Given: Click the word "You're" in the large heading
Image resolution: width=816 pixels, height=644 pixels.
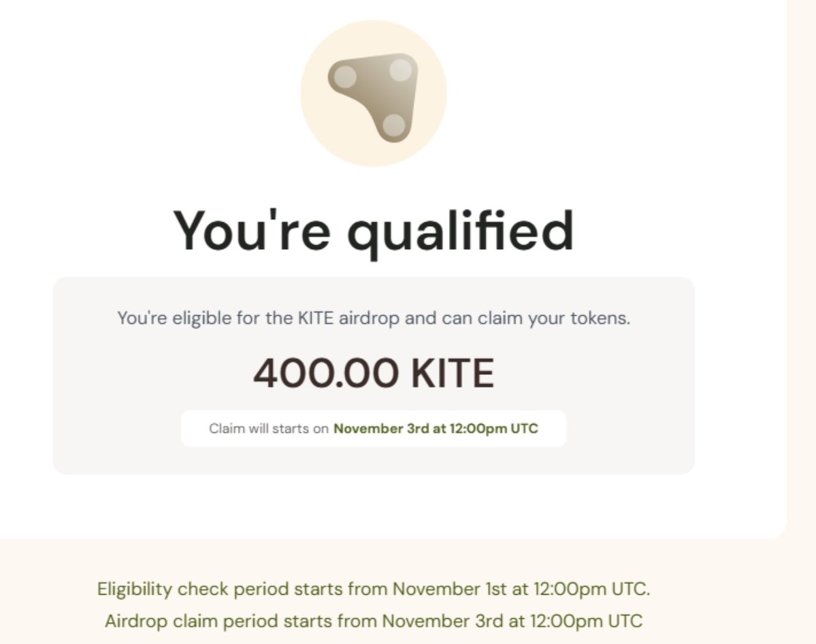Looking at the screenshot, I should 252,231.
